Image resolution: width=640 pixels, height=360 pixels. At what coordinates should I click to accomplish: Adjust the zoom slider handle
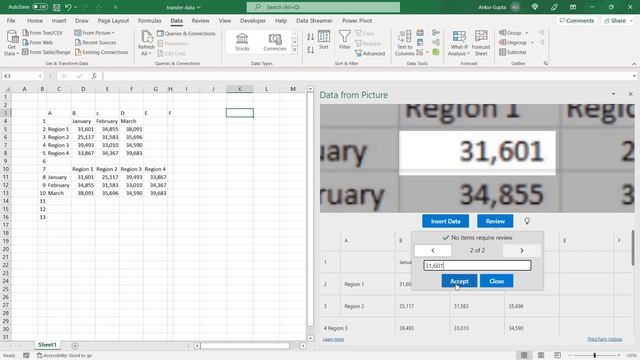pyautogui.click(x=594, y=355)
